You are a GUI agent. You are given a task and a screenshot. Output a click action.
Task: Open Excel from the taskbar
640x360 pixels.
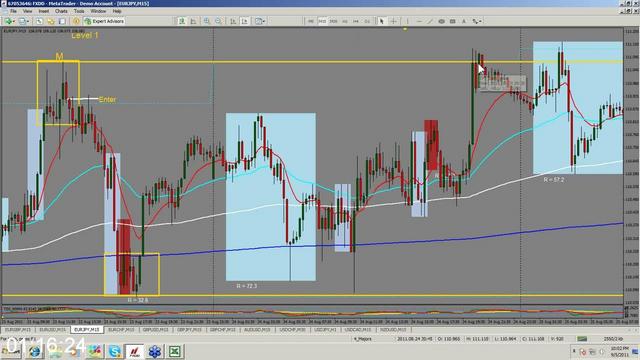tap(175, 351)
